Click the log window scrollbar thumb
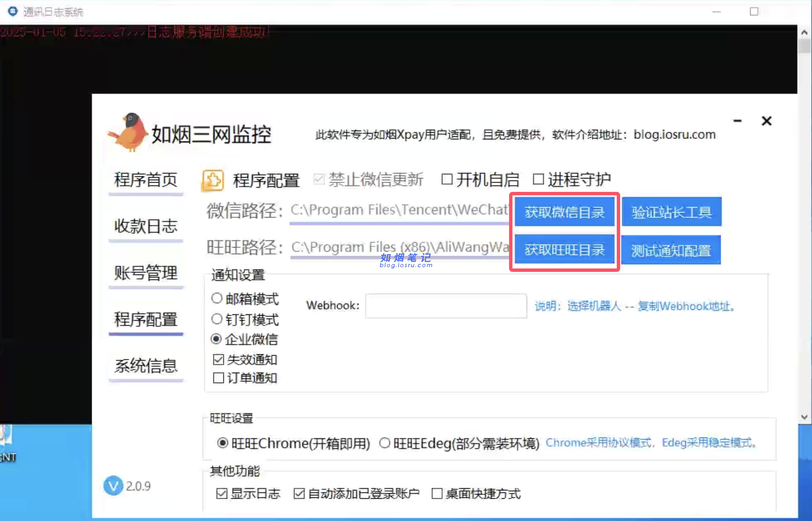812x521 pixels. [x=804, y=46]
